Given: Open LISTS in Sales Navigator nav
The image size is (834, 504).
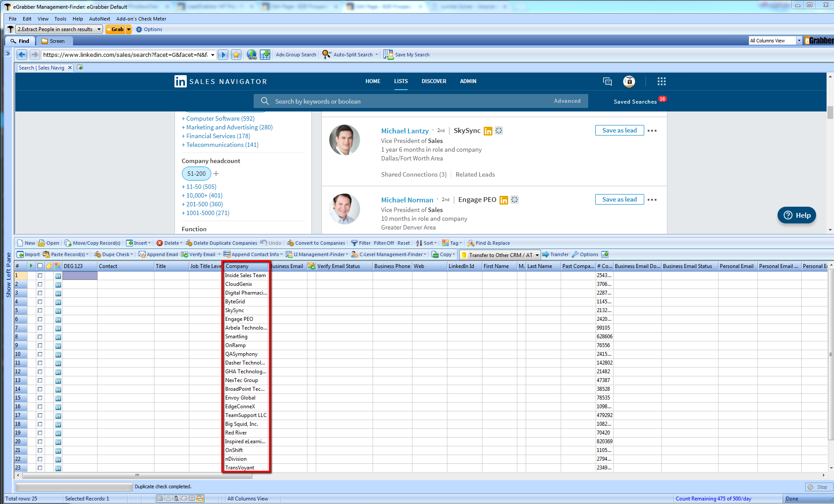Looking at the screenshot, I should pos(401,81).
